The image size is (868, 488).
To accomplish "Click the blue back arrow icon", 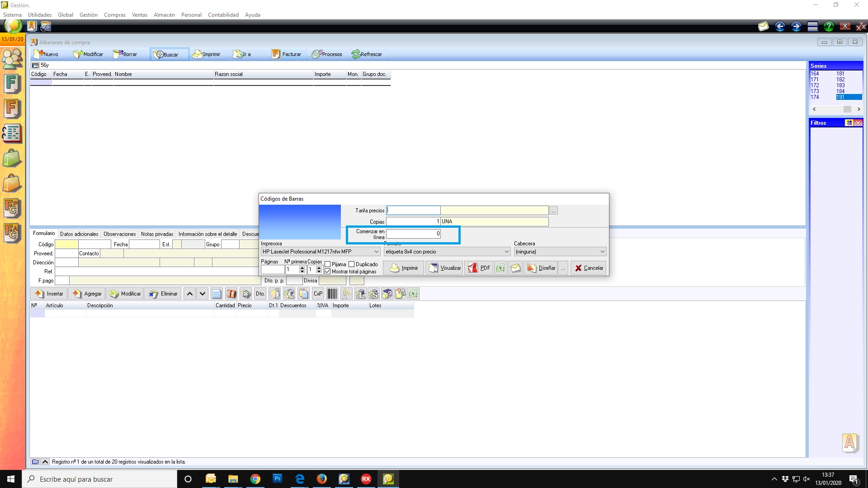I will 780,26.
